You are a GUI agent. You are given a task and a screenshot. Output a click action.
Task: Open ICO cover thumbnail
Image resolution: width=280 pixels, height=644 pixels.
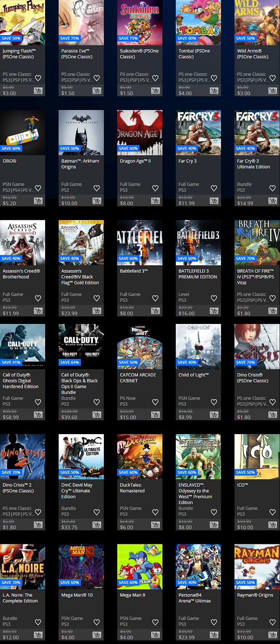click(x=257, y=457)
